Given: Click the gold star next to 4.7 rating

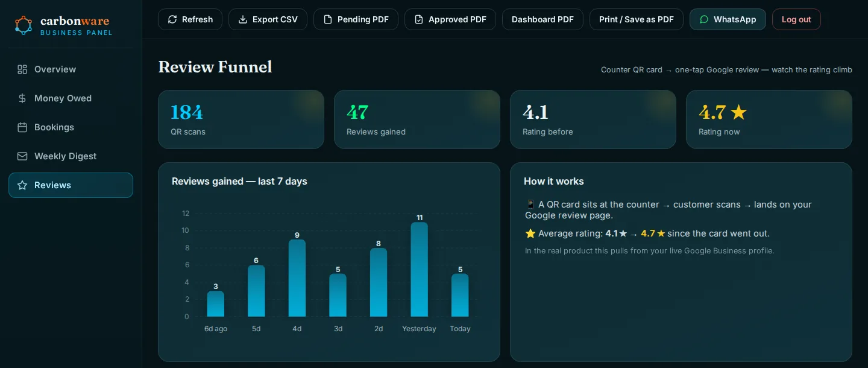Looking at the screenshot, I should coord(738,112).
